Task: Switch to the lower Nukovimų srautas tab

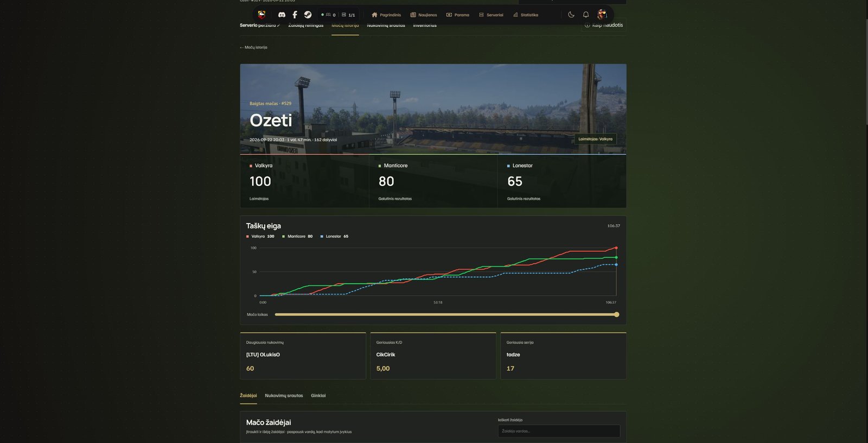Action: click(284, 396)
